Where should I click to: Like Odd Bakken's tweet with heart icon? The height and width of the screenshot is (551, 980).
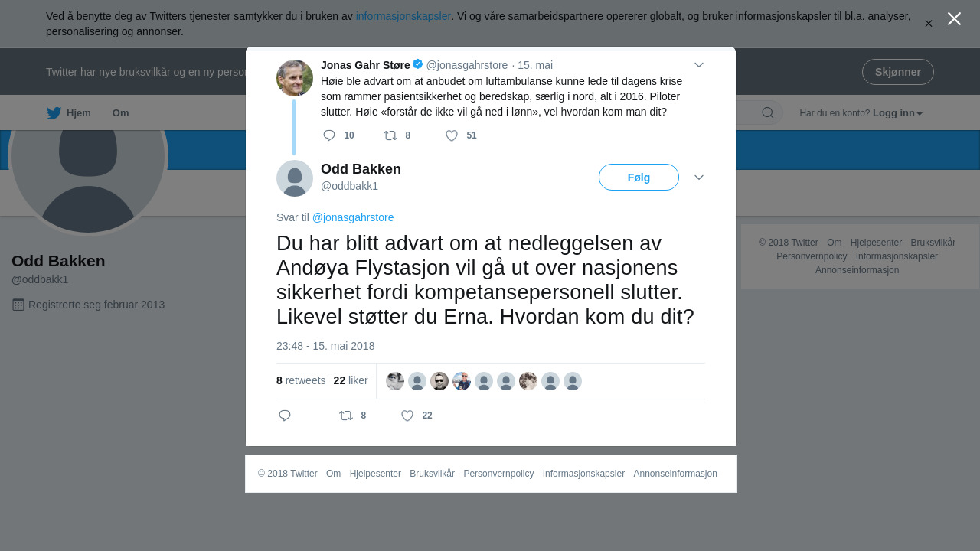[x=407, y=416]
